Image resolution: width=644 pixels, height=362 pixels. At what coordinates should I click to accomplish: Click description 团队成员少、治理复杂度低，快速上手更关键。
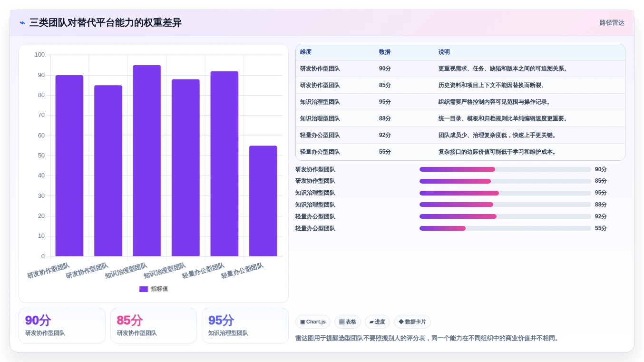pos(498,136)
